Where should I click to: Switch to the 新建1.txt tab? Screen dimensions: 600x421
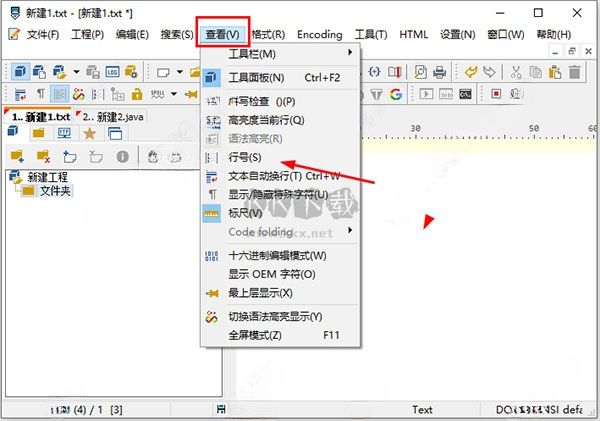tap(38, 116)
